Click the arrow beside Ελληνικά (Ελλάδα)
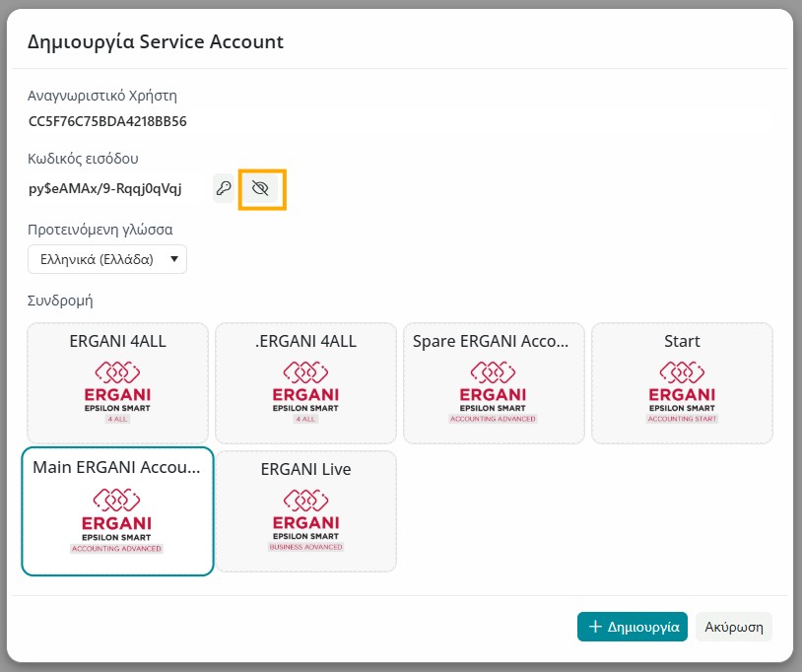Viewport: 802px width, 672px height. click(174, 259)
